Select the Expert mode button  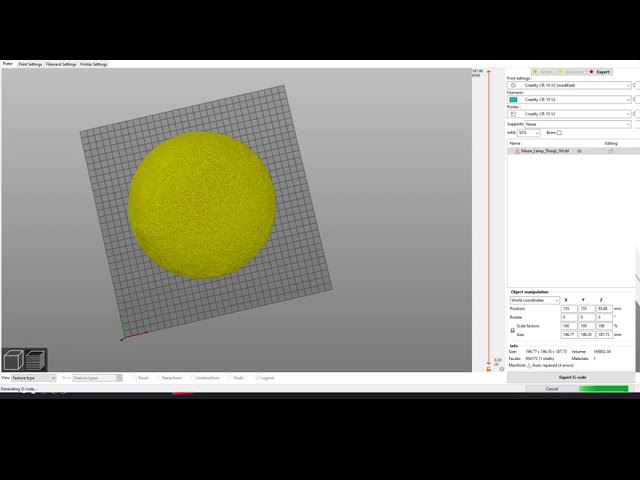point(600,72)
